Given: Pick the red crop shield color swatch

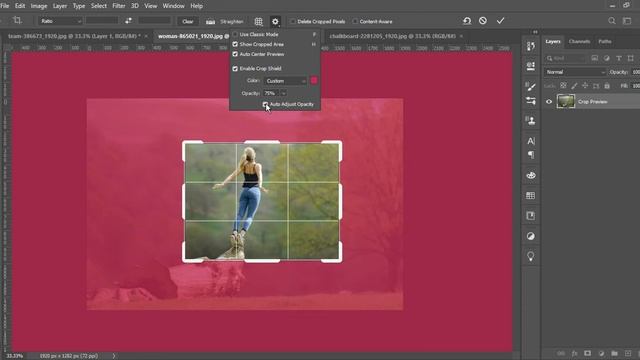Looking at the screenshot, I should (314, 80).
